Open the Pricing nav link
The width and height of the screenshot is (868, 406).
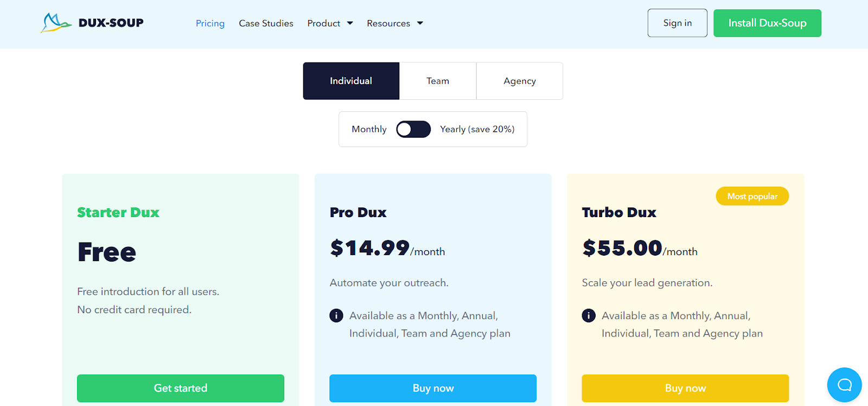[x=210, y=23]
